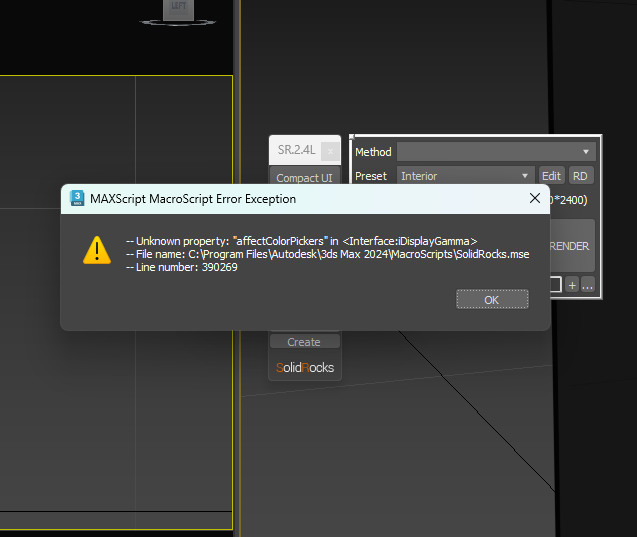Click the file name line ending SolidRocks.mse
637x537 pixels.
(327, 254)
